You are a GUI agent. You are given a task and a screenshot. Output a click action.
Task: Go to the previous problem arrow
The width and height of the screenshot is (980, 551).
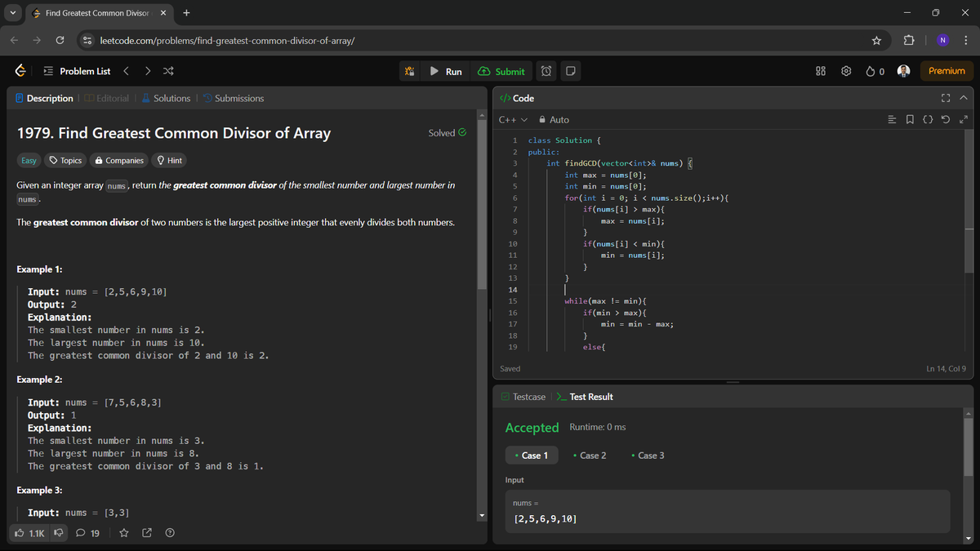[127, 71]
